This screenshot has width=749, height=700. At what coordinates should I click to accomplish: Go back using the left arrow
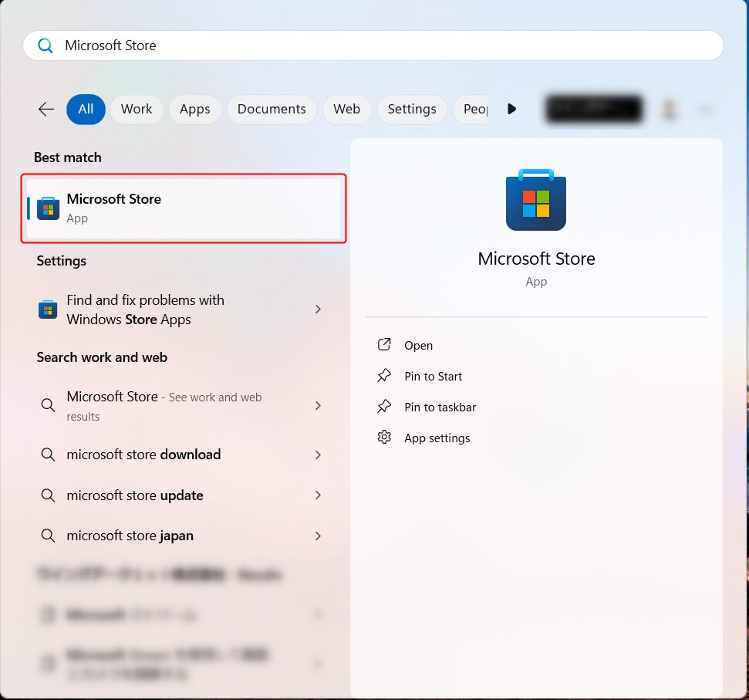point(46,110)
